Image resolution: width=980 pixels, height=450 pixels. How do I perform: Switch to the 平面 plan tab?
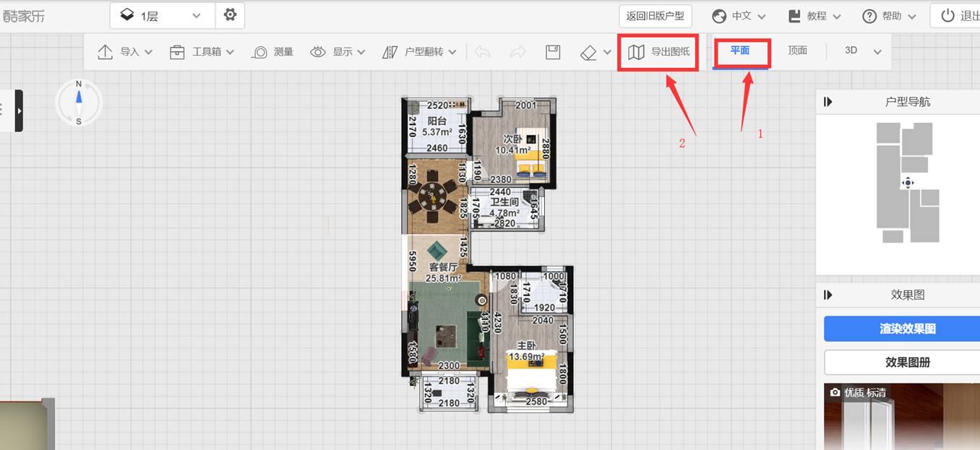740,51
